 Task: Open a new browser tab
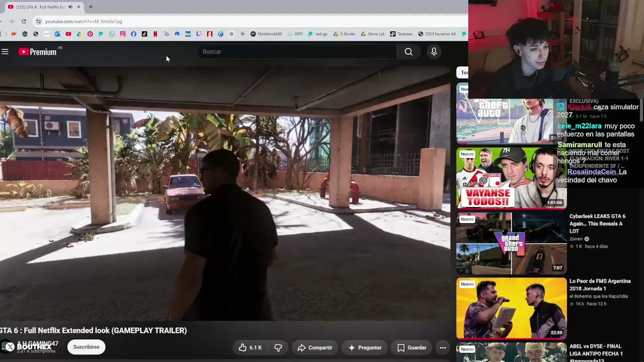[x=91, y=7]
